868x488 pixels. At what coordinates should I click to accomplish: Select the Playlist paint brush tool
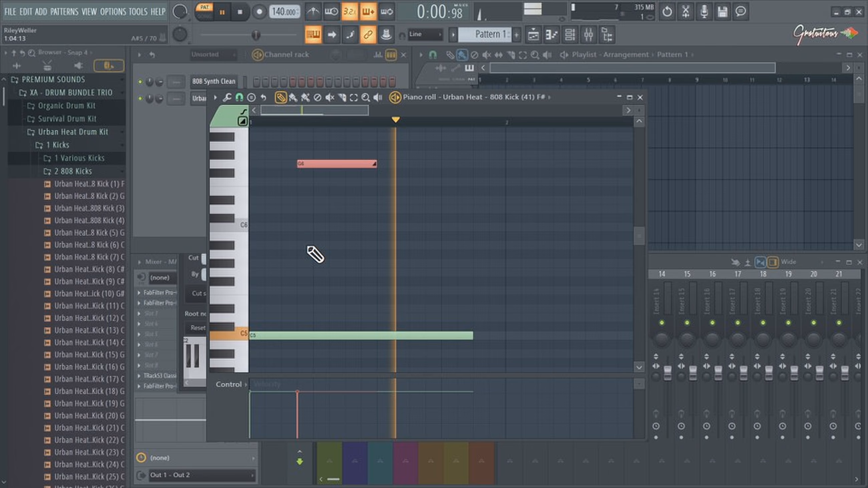(x=461, y=55)
